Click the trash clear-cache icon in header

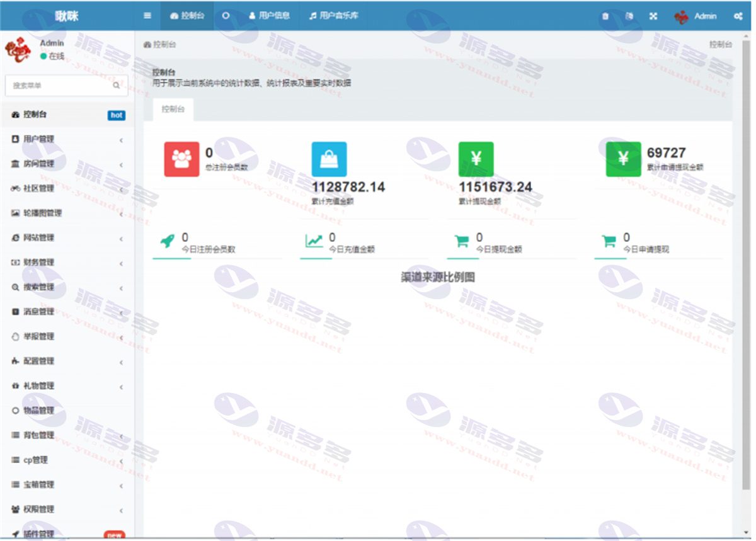(605, 16)
